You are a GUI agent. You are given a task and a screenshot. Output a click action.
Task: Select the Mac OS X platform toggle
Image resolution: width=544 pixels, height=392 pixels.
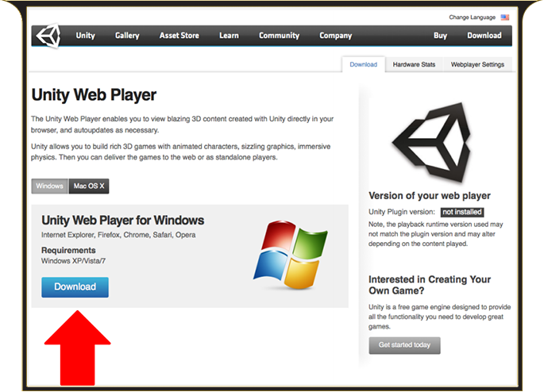click(89, 186)
